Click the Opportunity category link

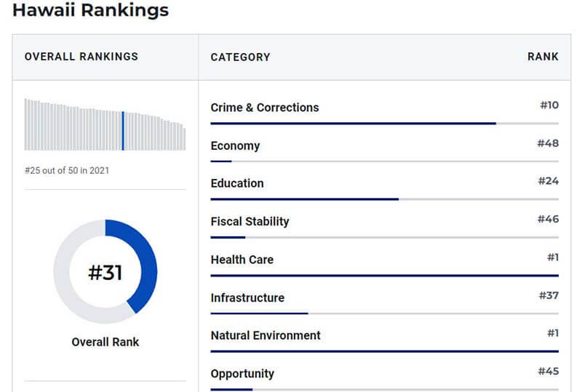click(242, 374)
